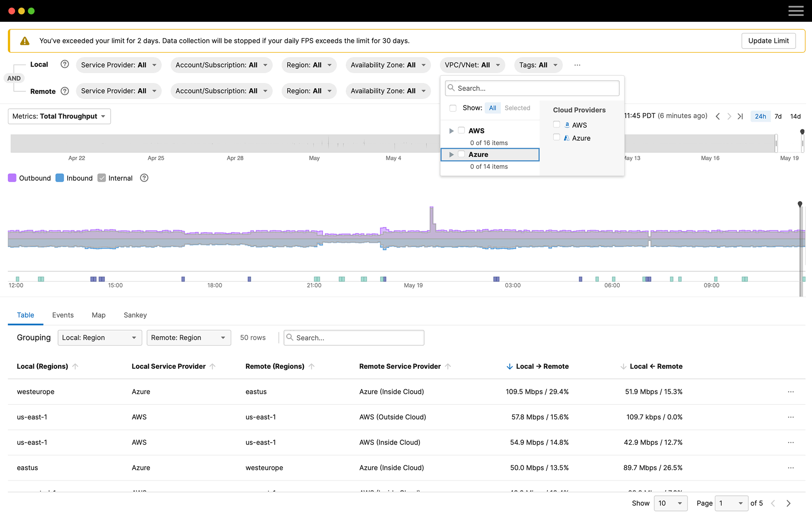Toggle the Internal traffic checkbox
The height and width of the screenshot is (514, 812).
point(102,178)
